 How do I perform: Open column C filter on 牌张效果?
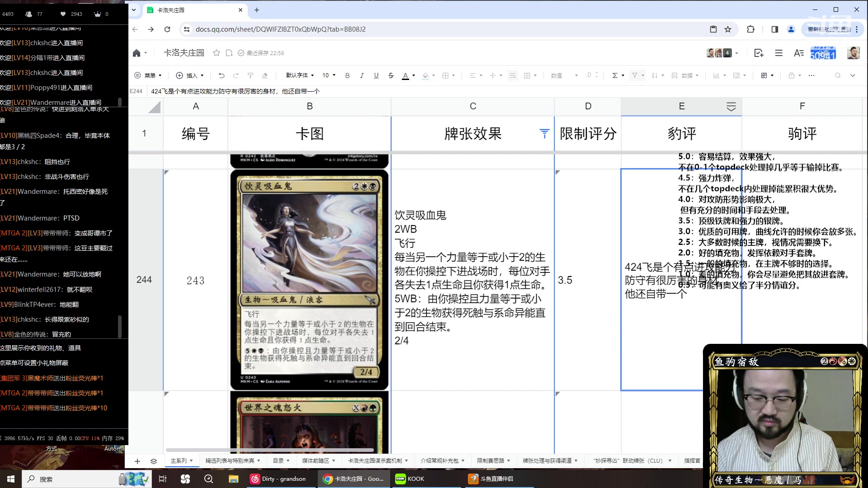tap(544, 133)
